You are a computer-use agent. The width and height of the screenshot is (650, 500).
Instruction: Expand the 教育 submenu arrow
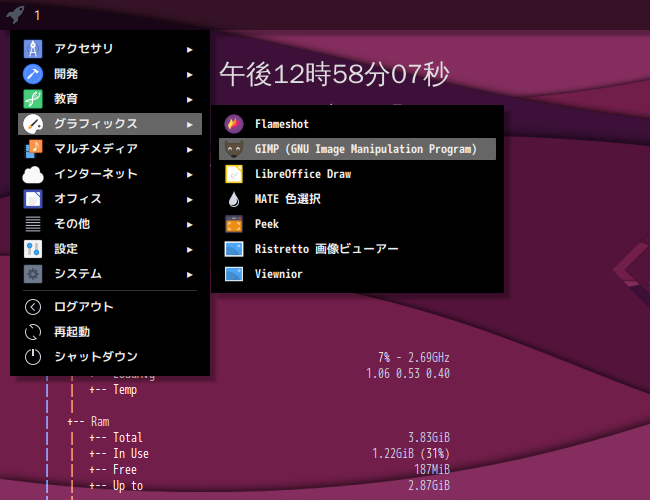click(x=189, y=100)
